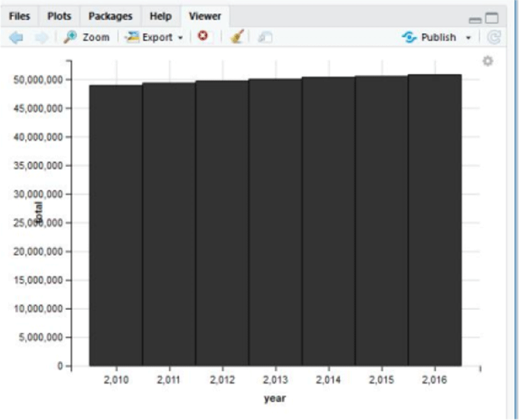Minimize the Viewer pane
The width and height of the screenshot is (519, 420).
point(475,20)
